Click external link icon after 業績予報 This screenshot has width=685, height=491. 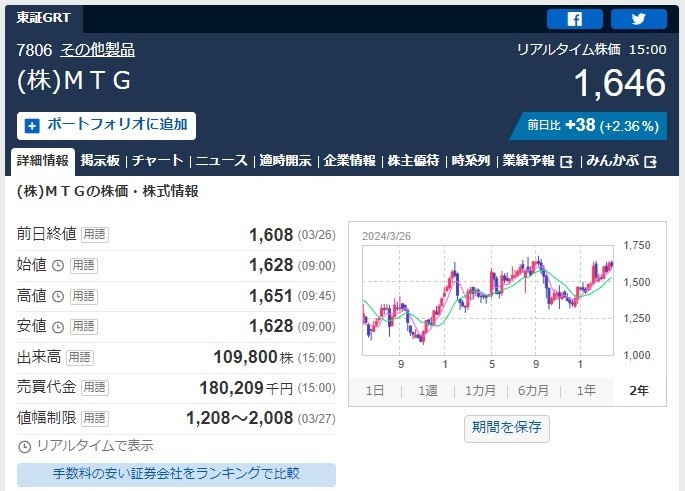coord(566,162)
